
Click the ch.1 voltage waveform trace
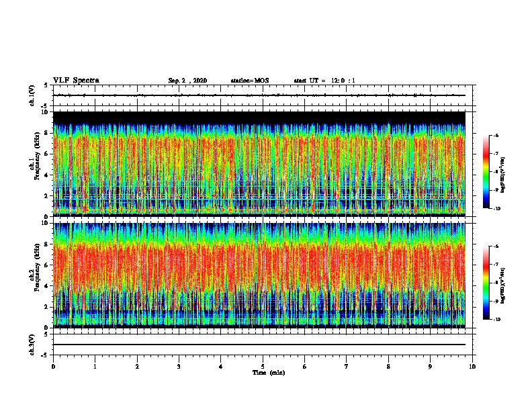point(259,95)
